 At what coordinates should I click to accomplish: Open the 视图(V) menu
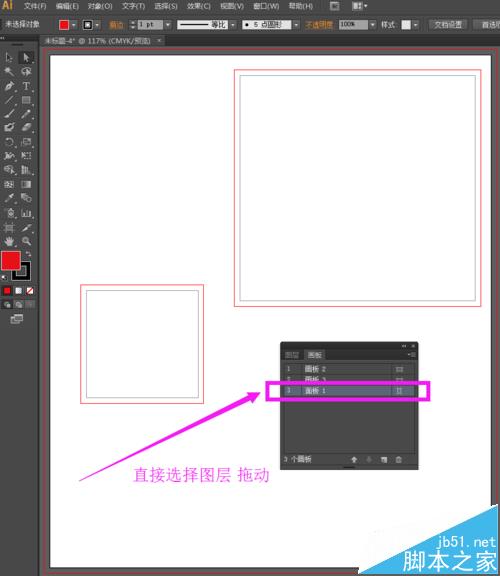click(x=232, y=6)
